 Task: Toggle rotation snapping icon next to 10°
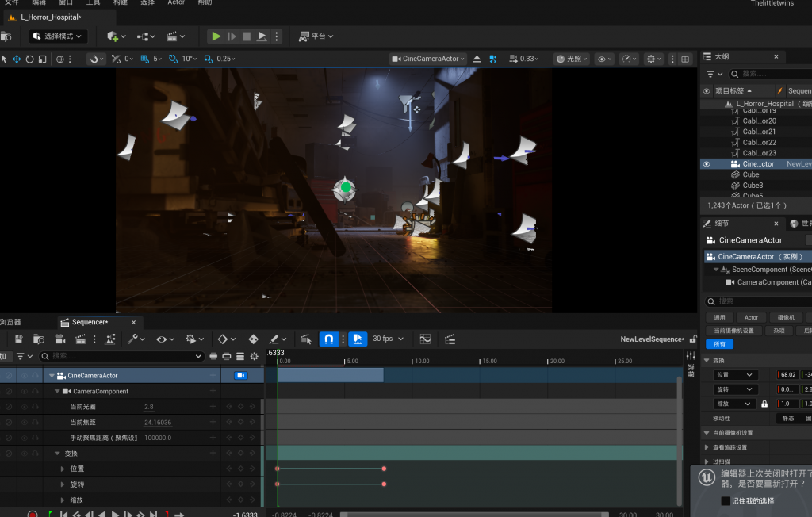pos(173,59)
